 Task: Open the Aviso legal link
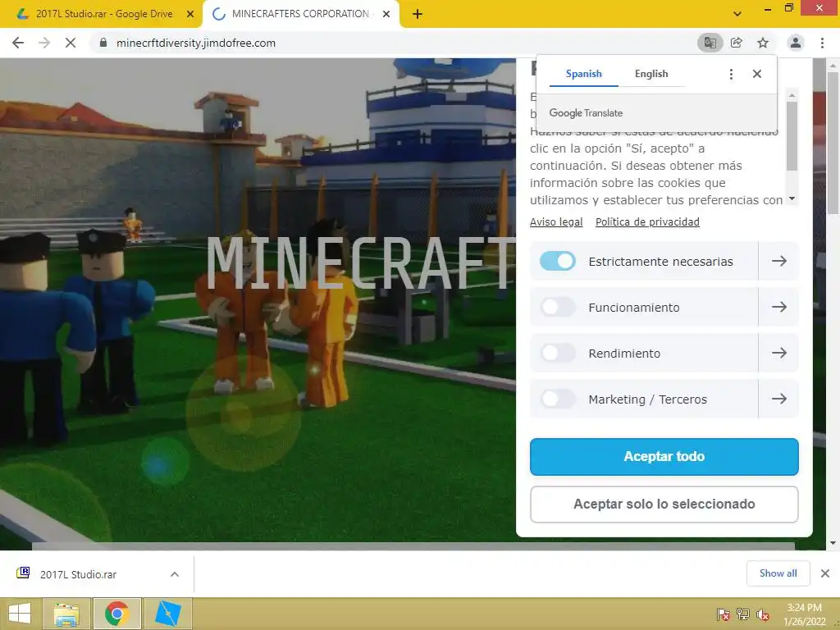pyautogui.click(x=556, y=221)
